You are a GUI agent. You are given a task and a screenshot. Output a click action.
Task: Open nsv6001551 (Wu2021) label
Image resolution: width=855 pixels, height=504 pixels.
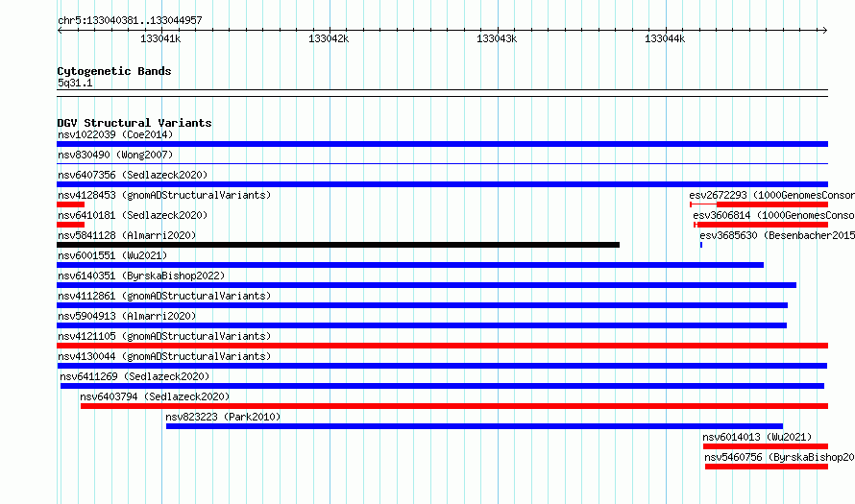click(112, 255)
